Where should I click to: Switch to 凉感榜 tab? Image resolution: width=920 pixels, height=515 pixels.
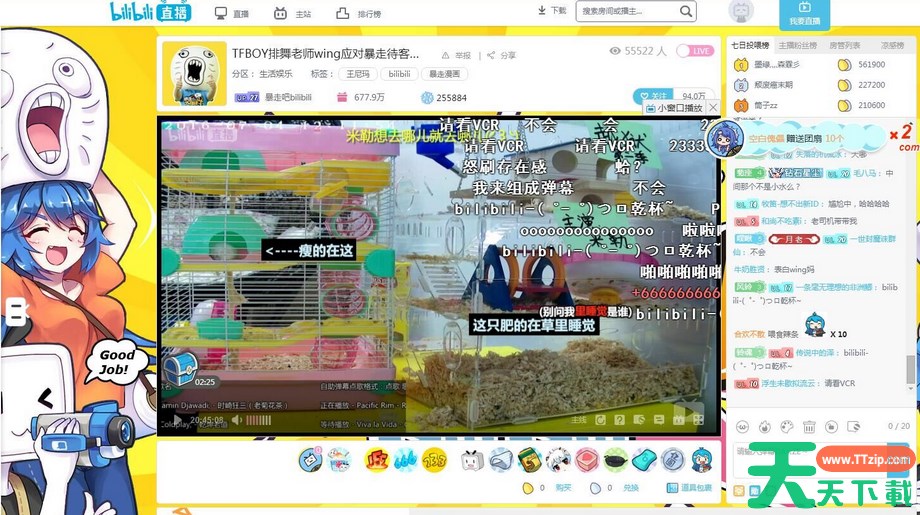point(892,45)
